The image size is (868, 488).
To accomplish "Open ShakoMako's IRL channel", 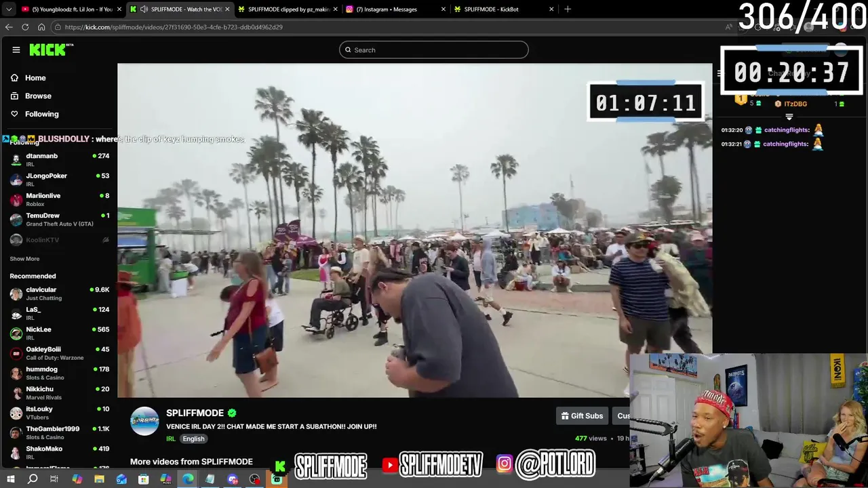I will 60,452.
